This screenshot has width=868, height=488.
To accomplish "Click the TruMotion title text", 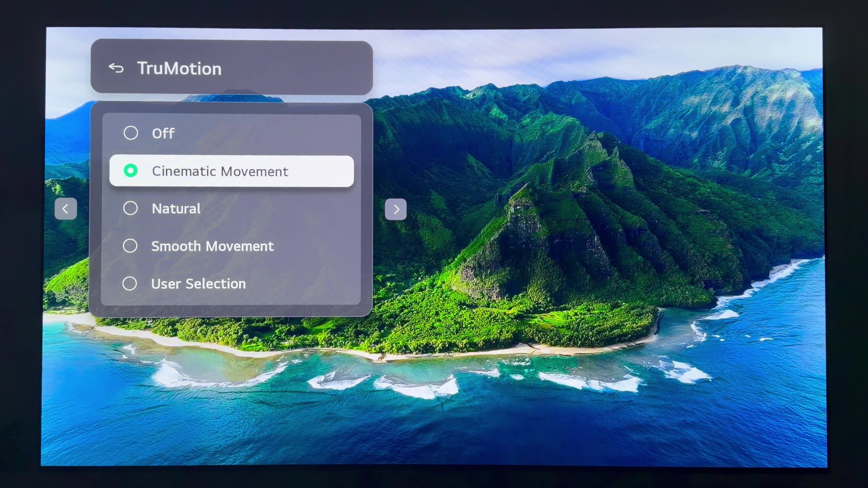I will point(179,68).
